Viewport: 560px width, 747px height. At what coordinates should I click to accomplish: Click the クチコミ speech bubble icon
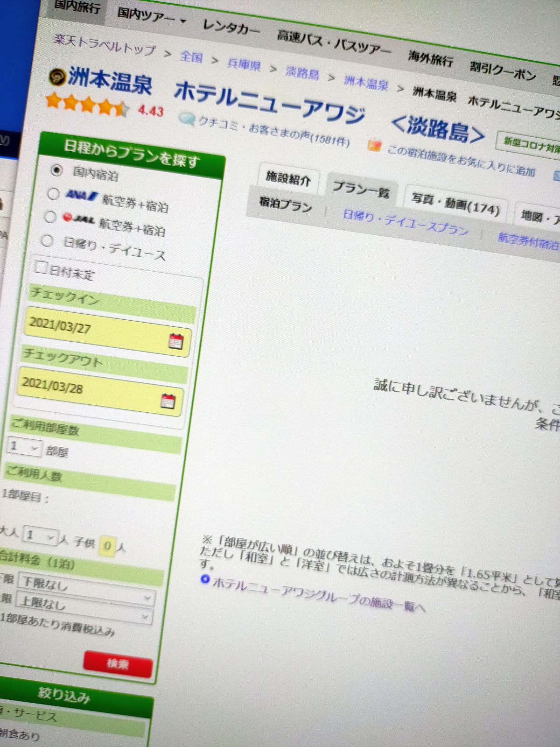click(187, 120)
